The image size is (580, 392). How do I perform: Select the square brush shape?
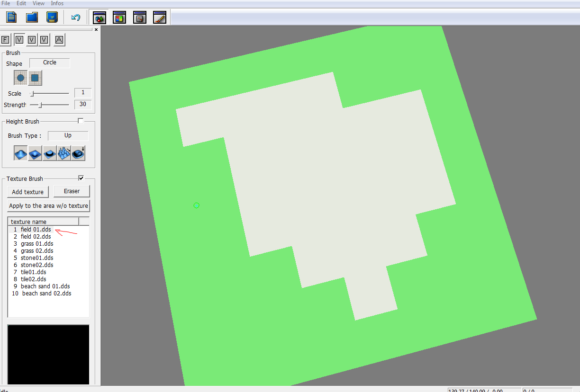click(35, 78)
